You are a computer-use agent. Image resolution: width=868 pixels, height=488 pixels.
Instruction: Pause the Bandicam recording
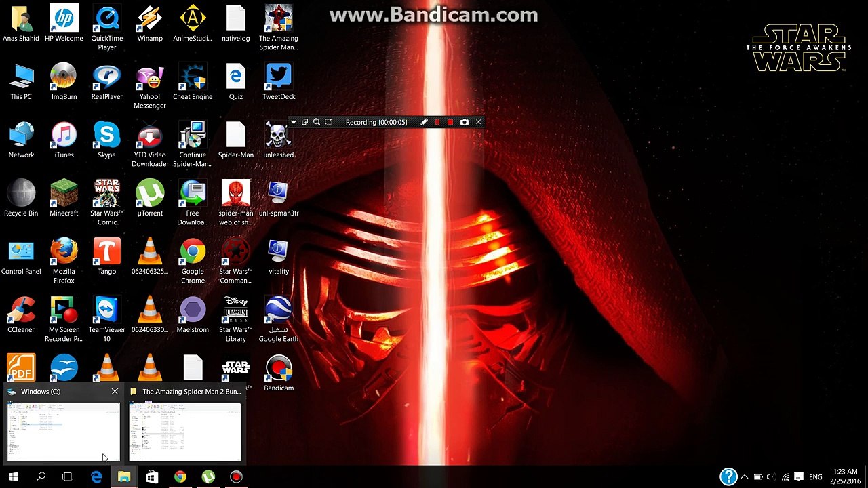(x=437, y=122)
